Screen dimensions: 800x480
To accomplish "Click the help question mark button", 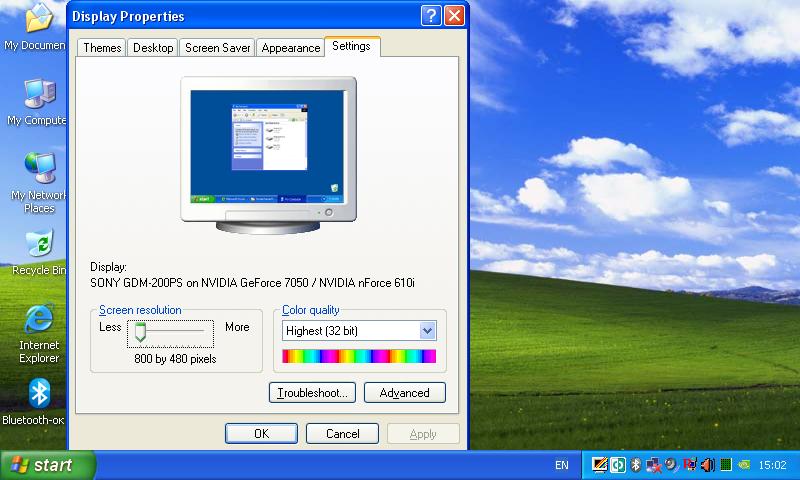I will [x=430, y=16].
